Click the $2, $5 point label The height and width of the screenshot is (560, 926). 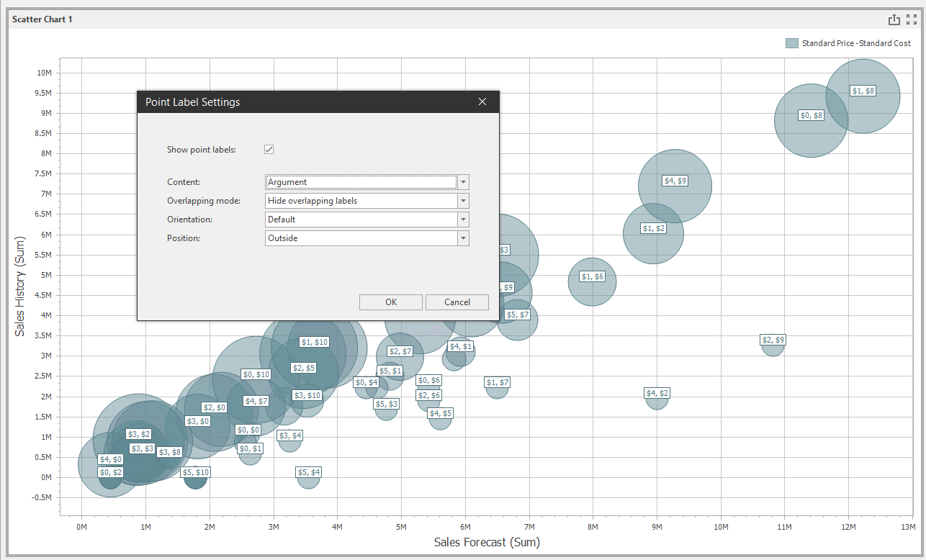pos(304,368)
